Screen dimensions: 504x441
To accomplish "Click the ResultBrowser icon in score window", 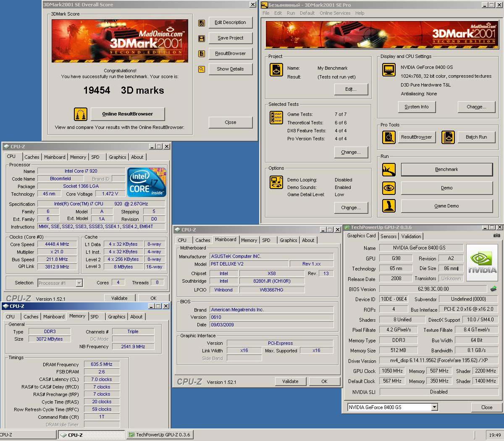I will [x=202, y=54].
